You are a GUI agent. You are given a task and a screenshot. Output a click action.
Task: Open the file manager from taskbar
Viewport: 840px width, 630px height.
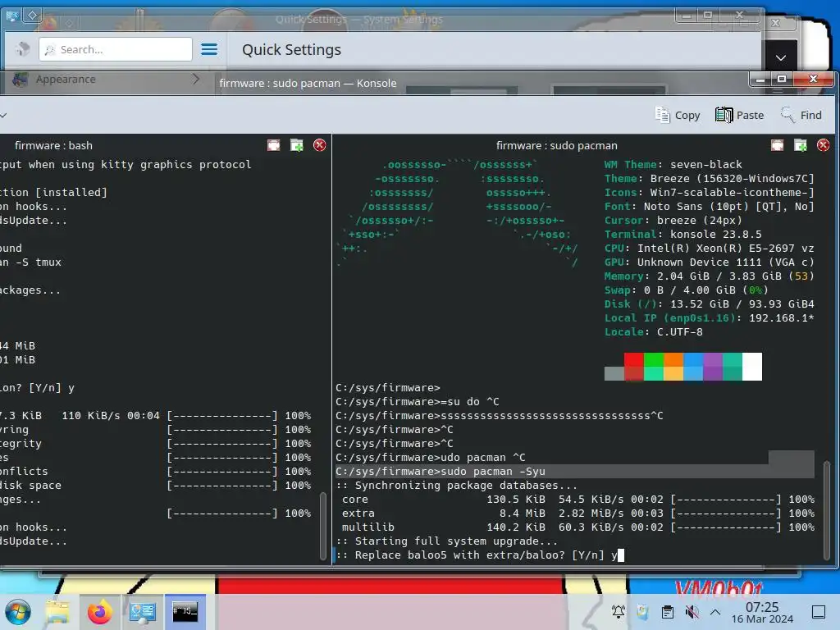pos(57,612)
